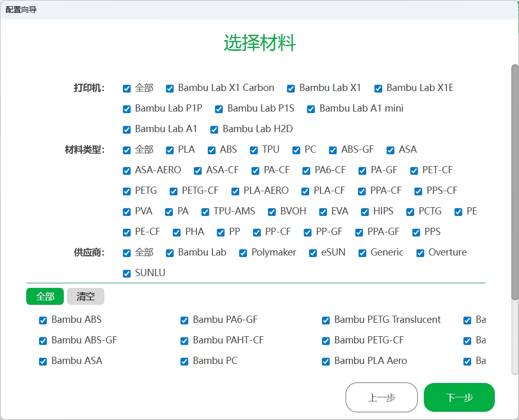Toggle the TPU-AMS material checkbox
519x420 pixels.
[x=205, y=212]
